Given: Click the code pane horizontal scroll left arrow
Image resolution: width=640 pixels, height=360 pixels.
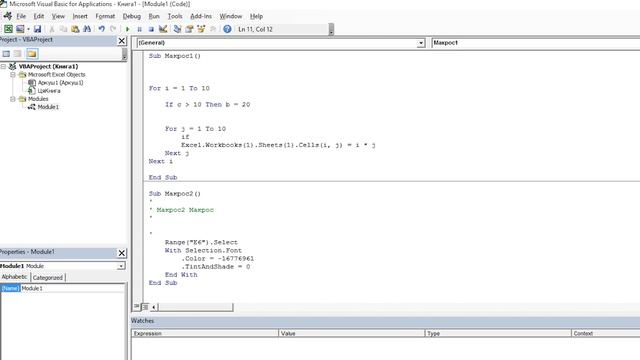Looking at the screenshot, I should (154, 307).
